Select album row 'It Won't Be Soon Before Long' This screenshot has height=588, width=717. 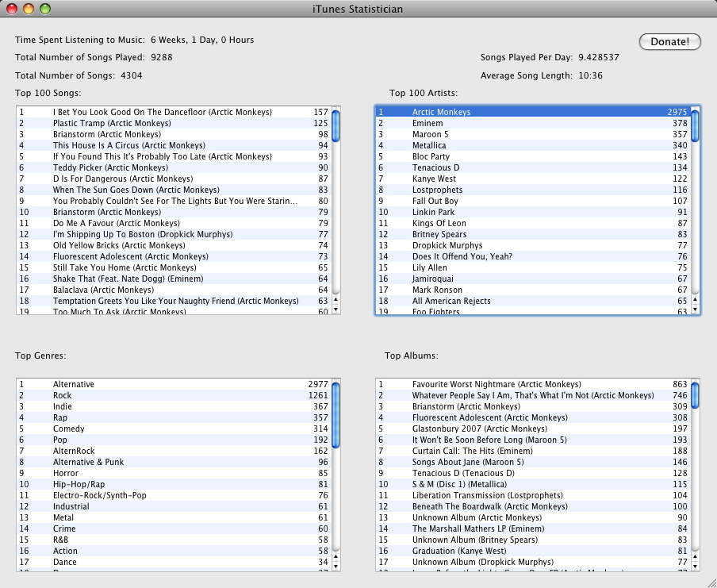(533, 440)
